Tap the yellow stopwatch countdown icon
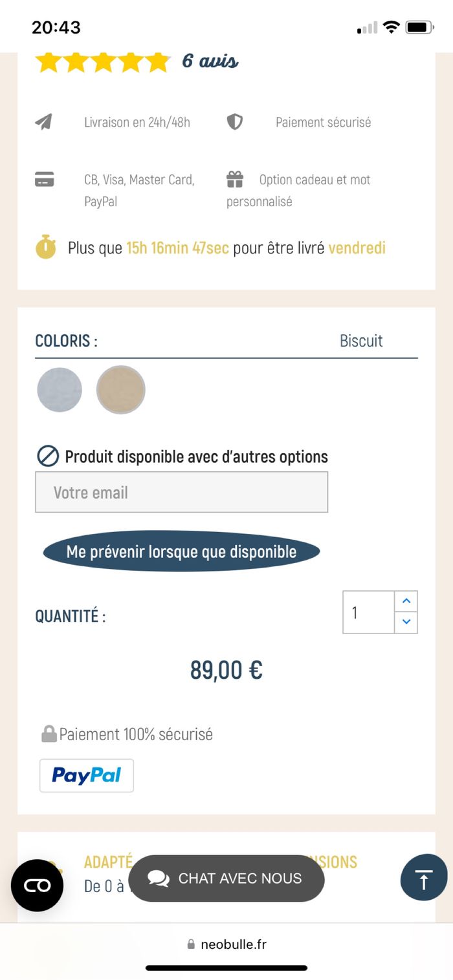 [x=46, y=248]
